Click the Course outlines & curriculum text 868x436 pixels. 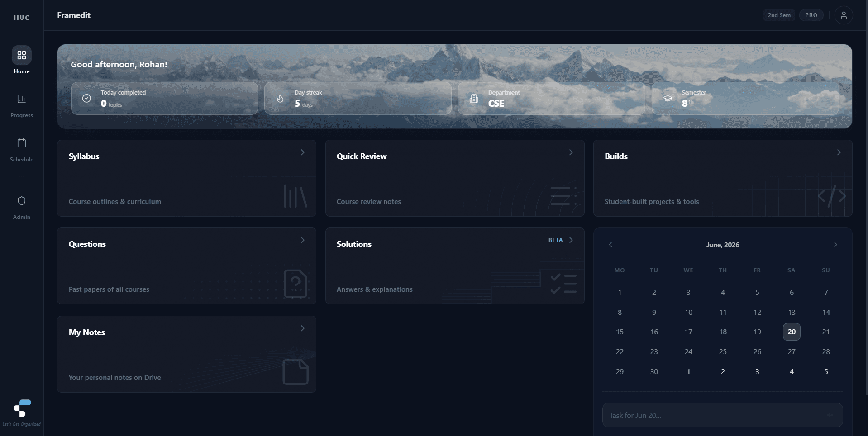pyautogui.click(x=114, y=202)
